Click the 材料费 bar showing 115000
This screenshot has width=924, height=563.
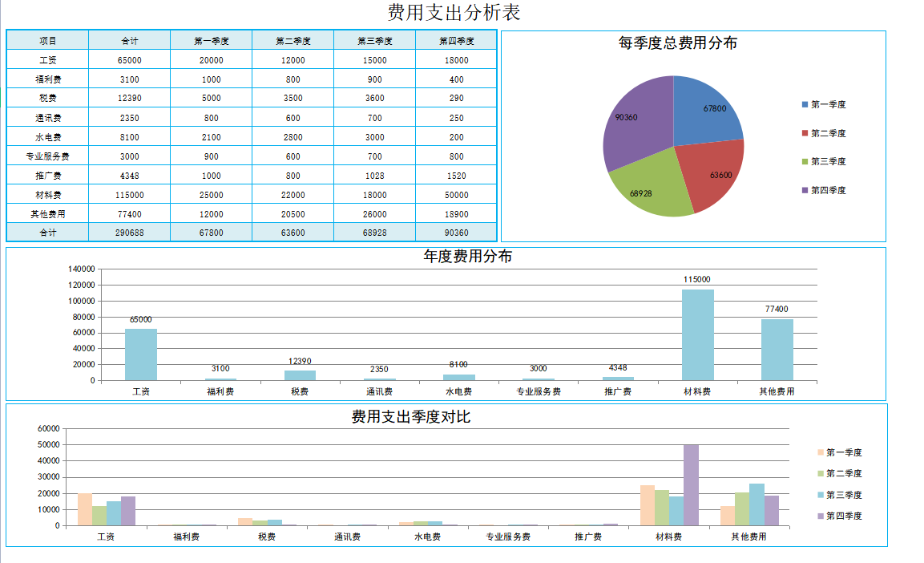(x=698, y=333)
